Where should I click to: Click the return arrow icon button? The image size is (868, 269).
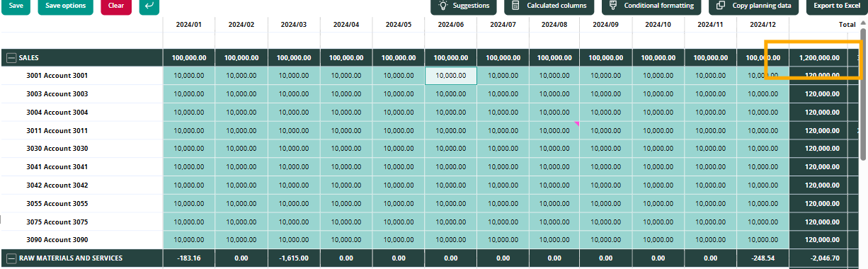149,6
